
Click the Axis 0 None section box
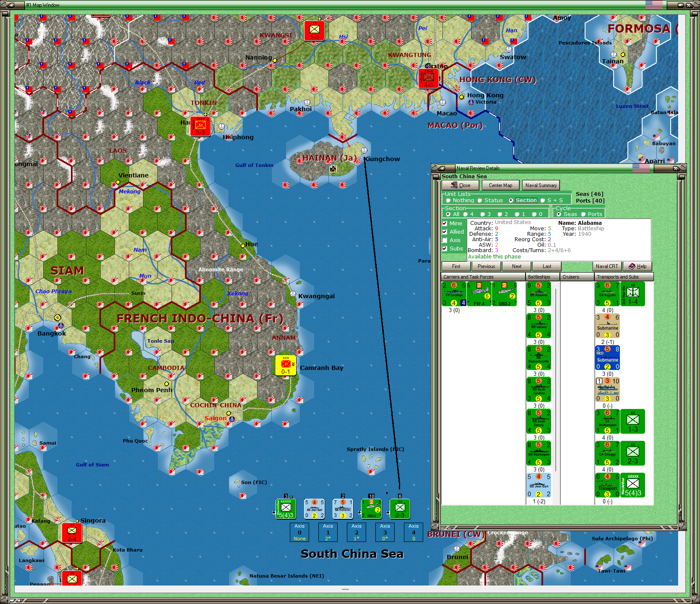(x=299, y=532)
